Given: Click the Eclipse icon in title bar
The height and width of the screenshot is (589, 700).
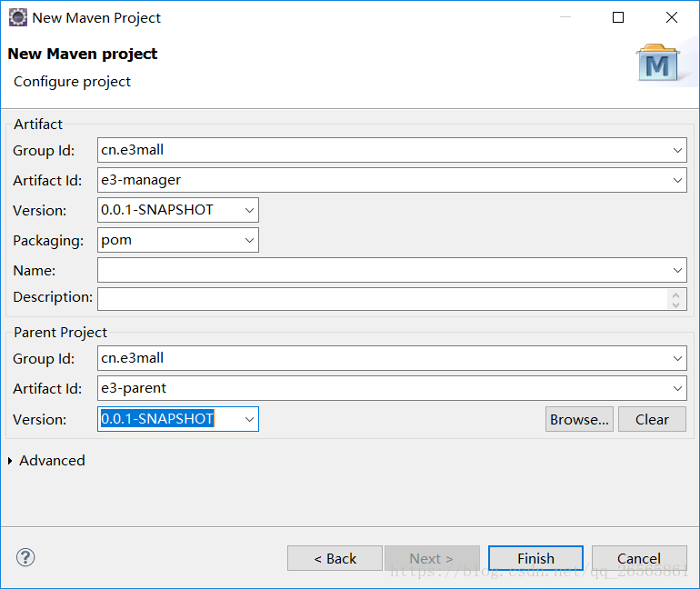Looking at the screenshot, I should pyautogui.click(x=18, y=18).
